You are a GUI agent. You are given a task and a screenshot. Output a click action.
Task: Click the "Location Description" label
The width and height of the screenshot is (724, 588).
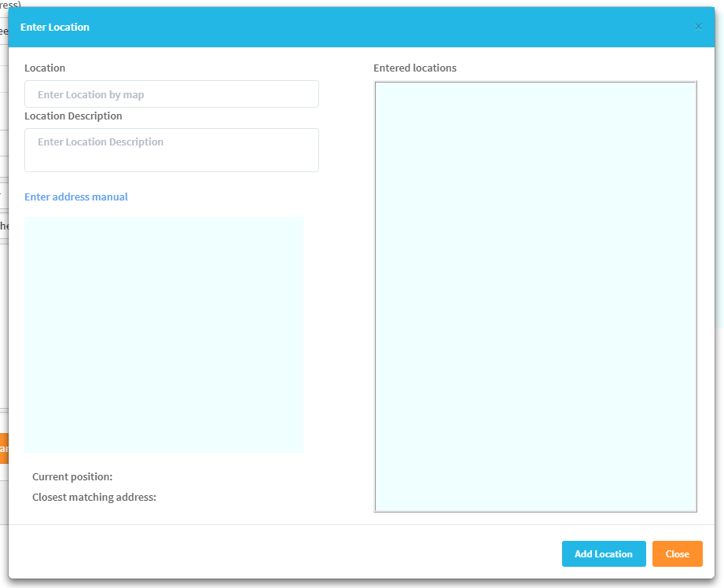tap(73, 116)
